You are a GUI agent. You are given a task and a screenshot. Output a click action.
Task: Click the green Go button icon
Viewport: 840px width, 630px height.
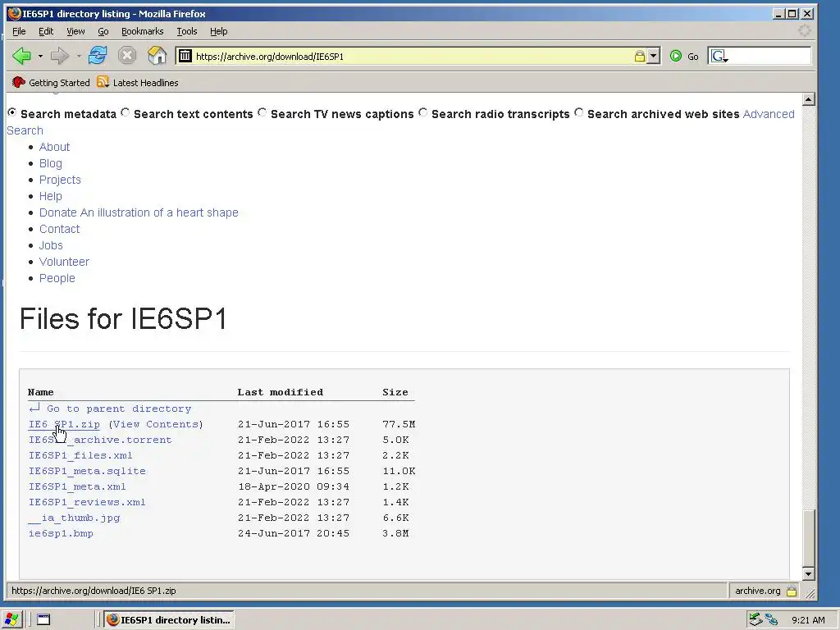[676, 56]
